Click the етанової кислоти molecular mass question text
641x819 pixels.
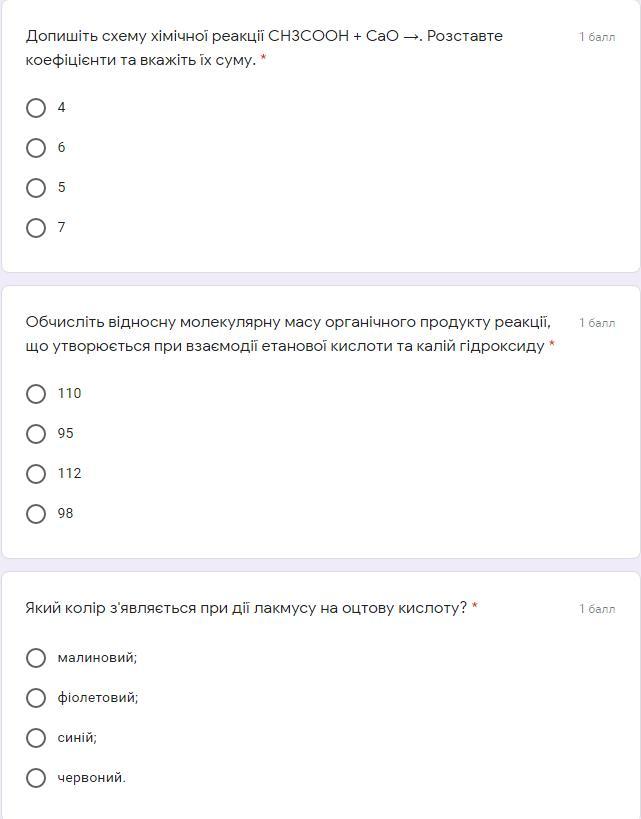point(288,334)
